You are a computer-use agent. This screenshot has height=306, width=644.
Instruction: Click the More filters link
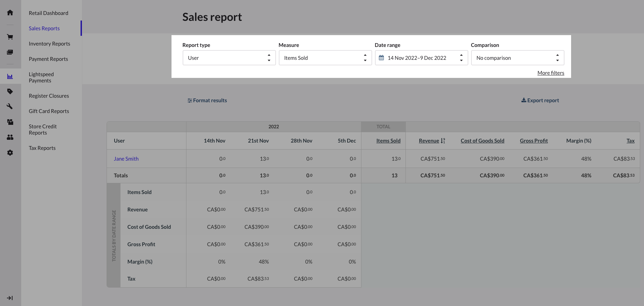551,73
